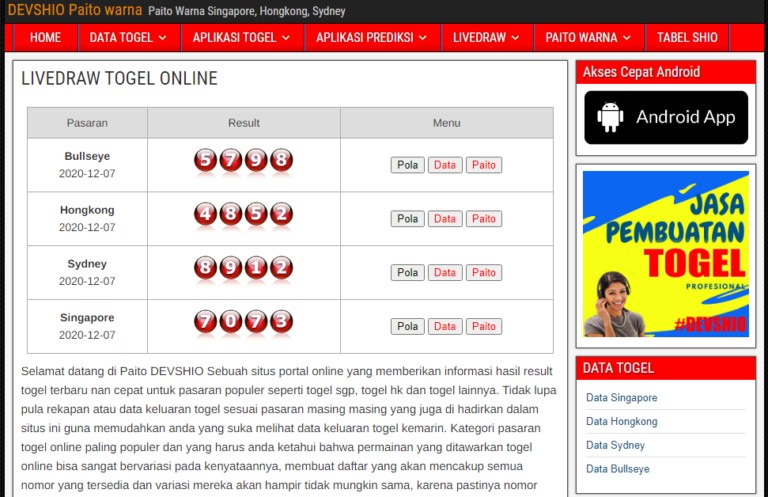Click the Data button for Hongkong
768x497 pixels.
445,219
